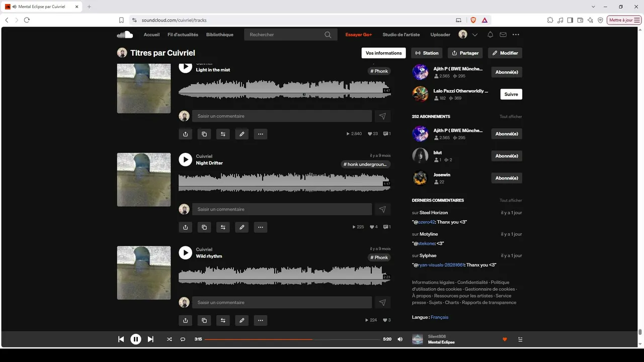Screen dimensions: 644x362
Task: Open Fil d'actualités in navigation
Action: (183, 35)
